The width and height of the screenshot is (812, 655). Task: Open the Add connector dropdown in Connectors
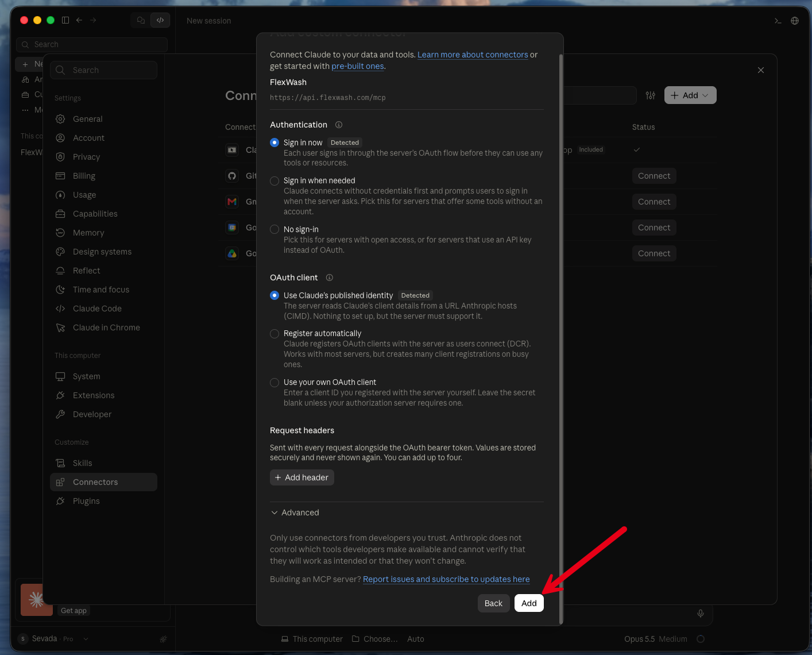pyautogui.click(x=690, y=95)
